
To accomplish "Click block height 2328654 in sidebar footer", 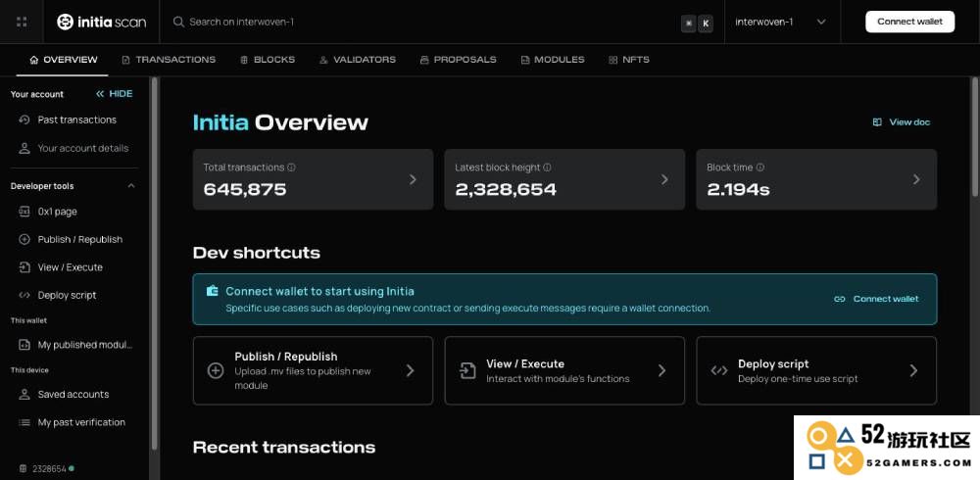I will (x=49, y=469).
